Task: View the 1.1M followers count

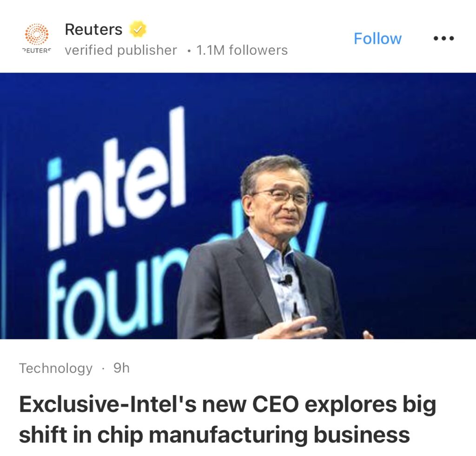Action: pos(242,50)
